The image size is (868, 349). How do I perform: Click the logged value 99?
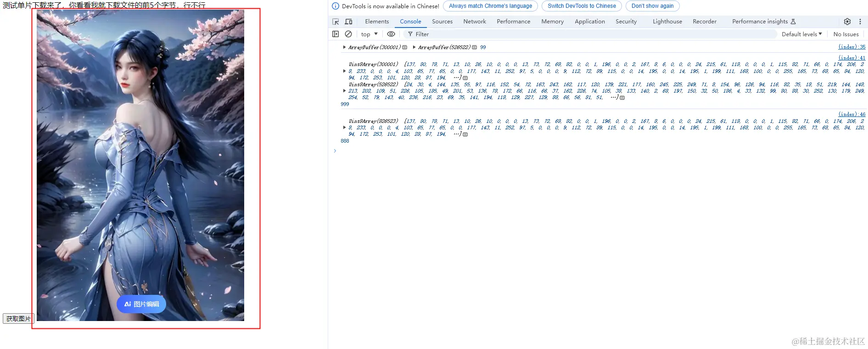[x=483, y=47]
